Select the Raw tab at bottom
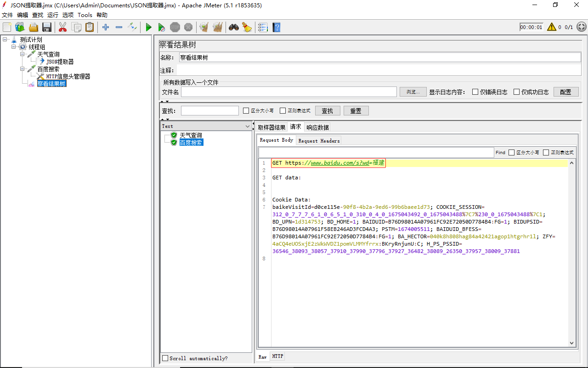The width and height of the screenshot is (588, 368). coord(262,356)
